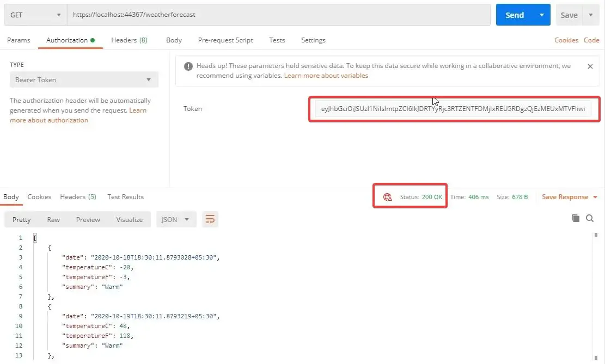Screen dimensions: 605x364
Task: Click the copy response icon
Action: 576,218
